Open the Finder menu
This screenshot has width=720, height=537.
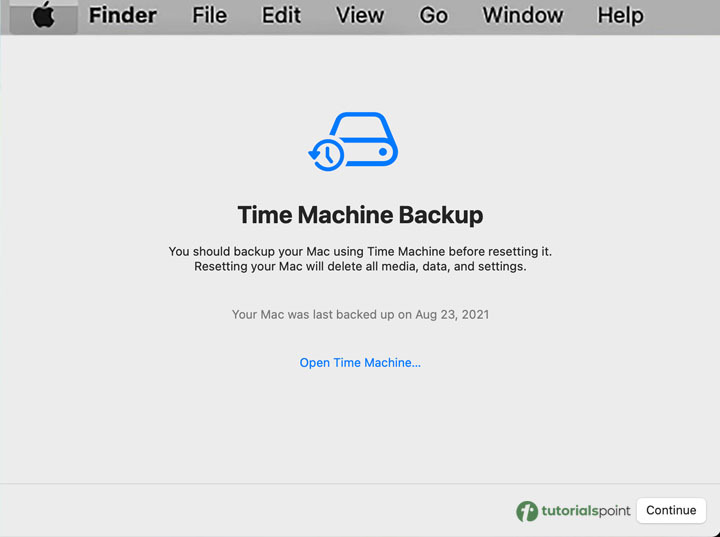point(122,16)
